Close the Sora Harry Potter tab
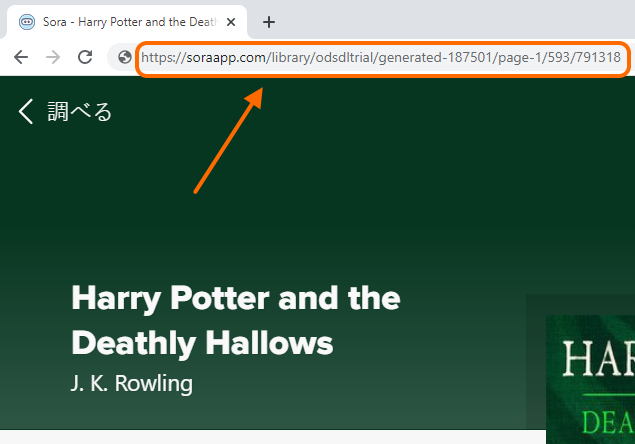Image resolution: width=635 pixels, height=444 pixels. click(x=231, y=22)
